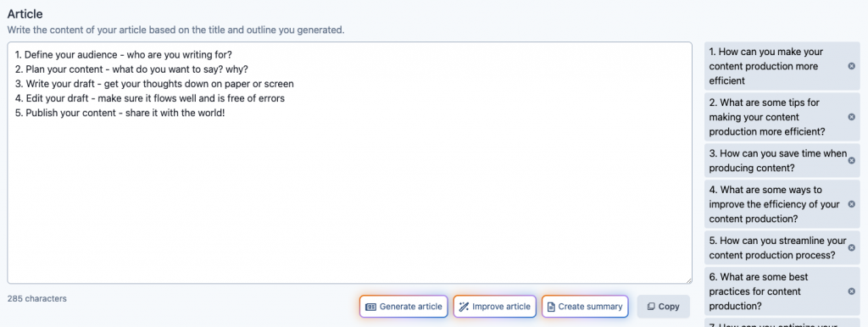Select question 1 'How can you make your content production'
The image size is (868, 327).
(x=776, y=66)
